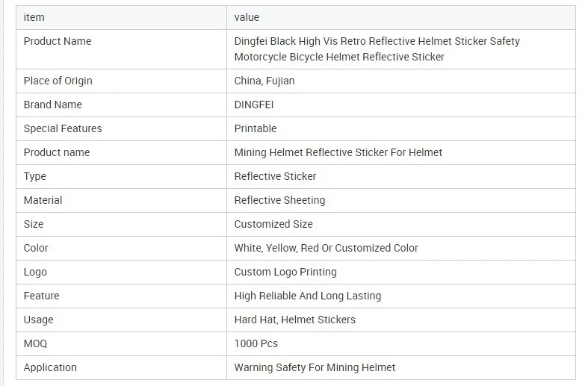Select the 'Reflective Sticker' type value
The image size is (588, 386).
(275, 176)
